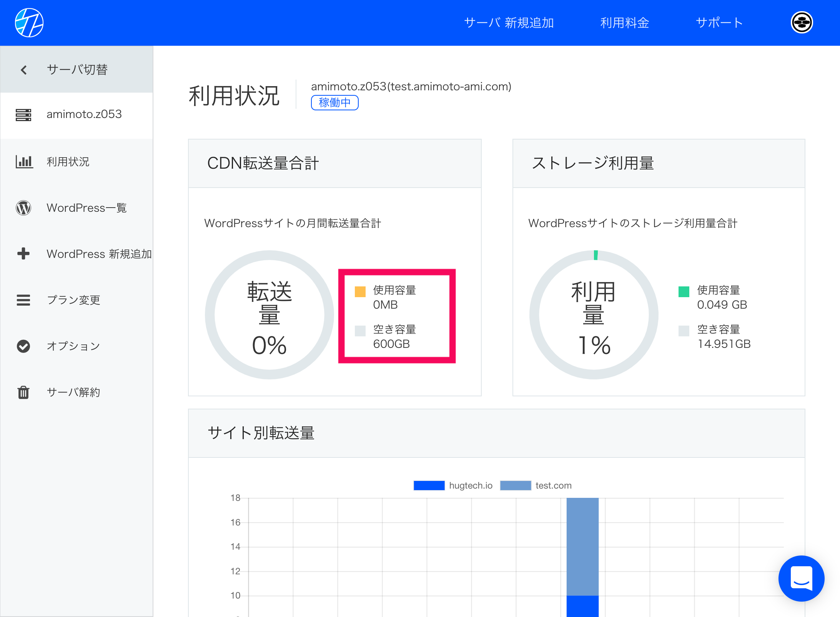
Task: Open 利用状況 in the sidebar
Action: (77, 161)
